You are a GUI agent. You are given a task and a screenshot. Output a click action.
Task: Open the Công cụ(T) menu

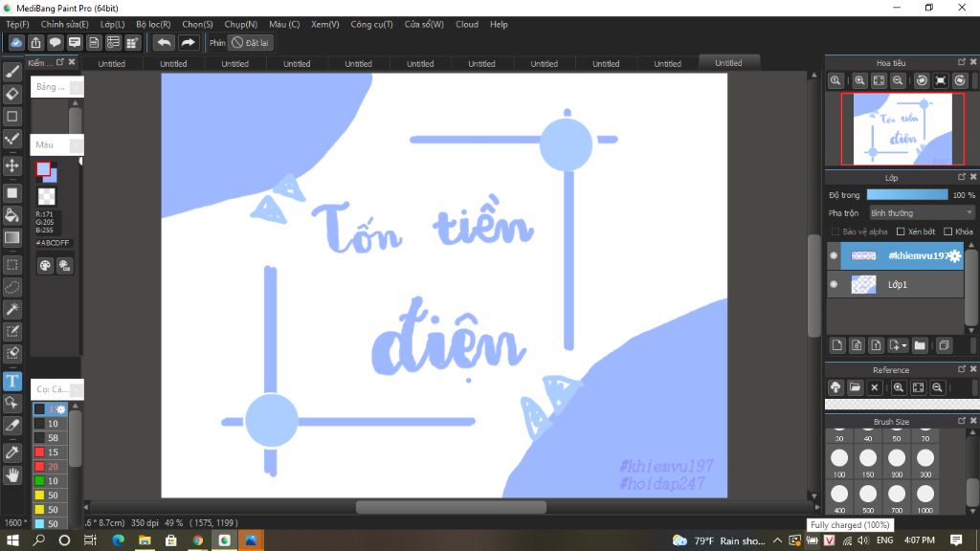point(371,24)
